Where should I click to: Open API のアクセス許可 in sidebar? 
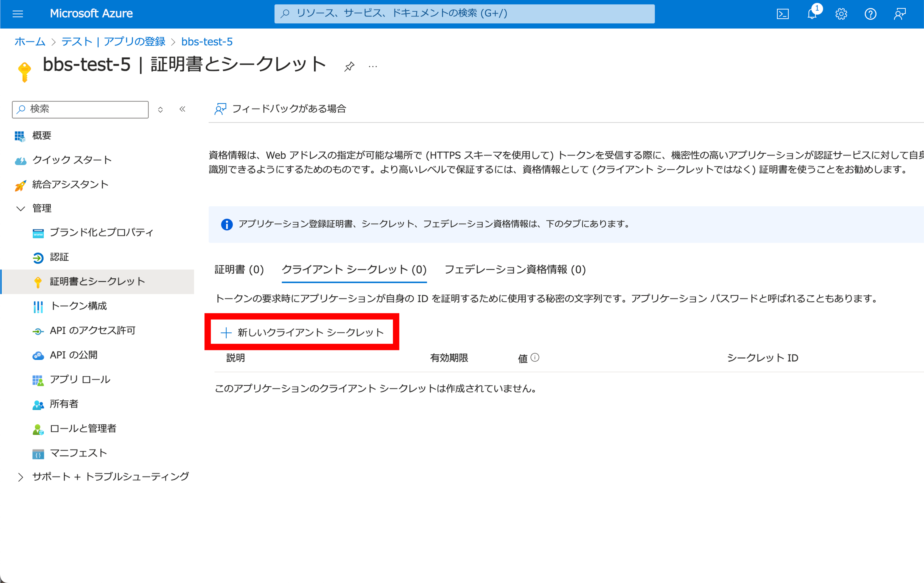[x=93, y=330]
